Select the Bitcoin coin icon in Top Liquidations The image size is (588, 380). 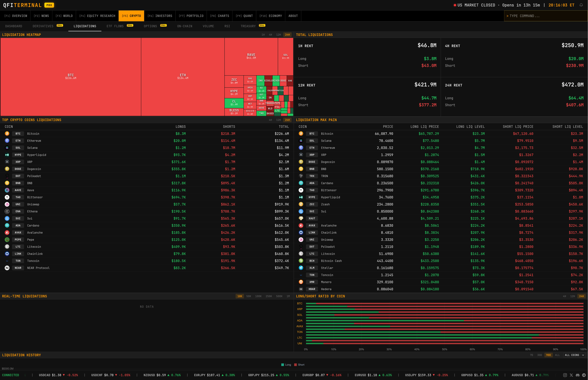[x=7, y=133]
